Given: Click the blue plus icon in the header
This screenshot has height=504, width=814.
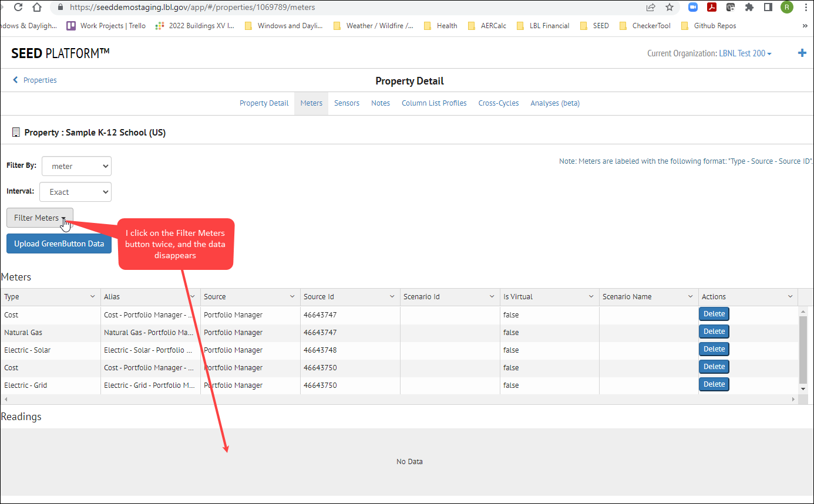Looking at the screenshot, I should tap(802, 53).
